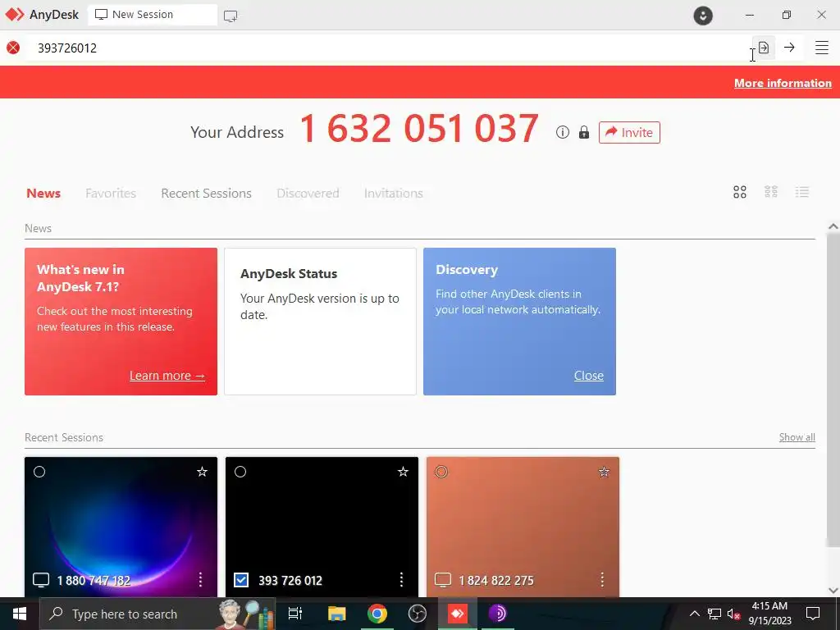840x630 pixels.
Task: Select the News tab
Action: (43, 193)
